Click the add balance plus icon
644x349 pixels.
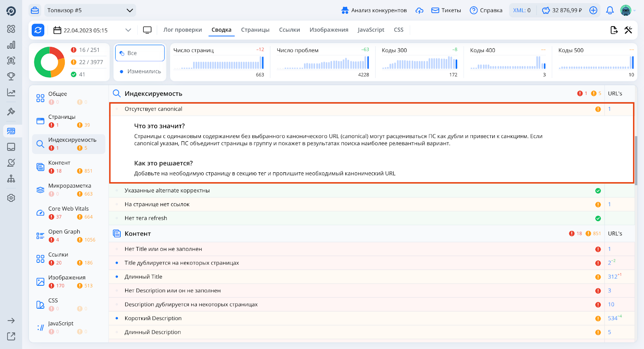click(593, 10)
